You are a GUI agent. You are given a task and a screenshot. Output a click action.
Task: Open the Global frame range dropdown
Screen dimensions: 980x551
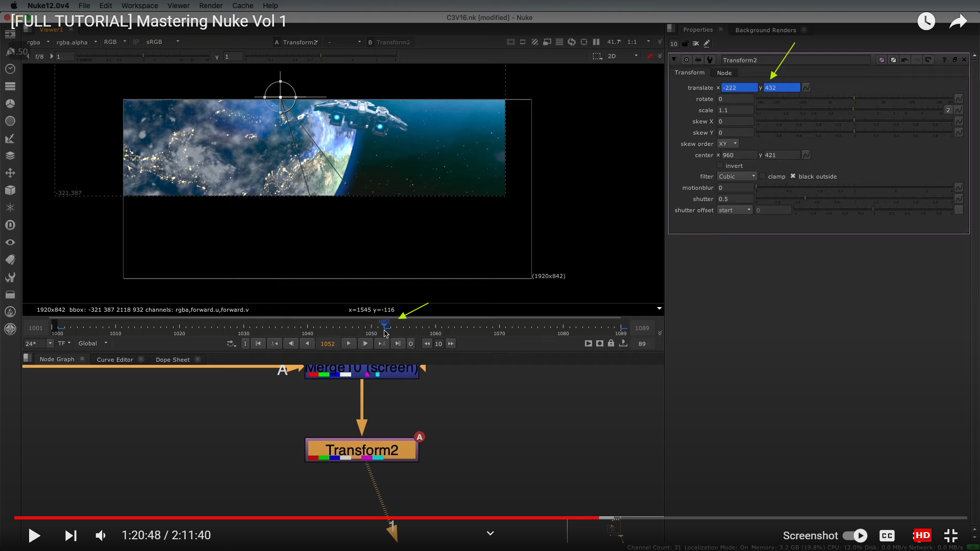point(93,343)
